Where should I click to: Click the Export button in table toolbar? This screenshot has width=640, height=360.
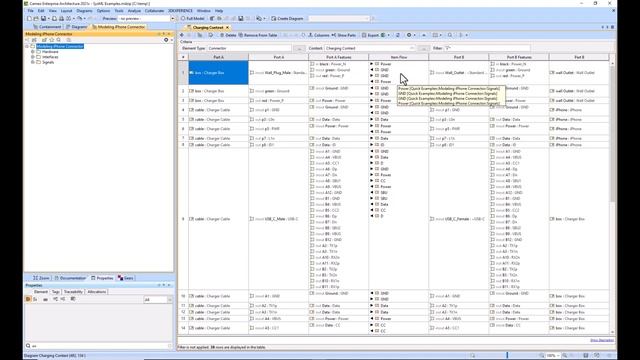(371, 35)
